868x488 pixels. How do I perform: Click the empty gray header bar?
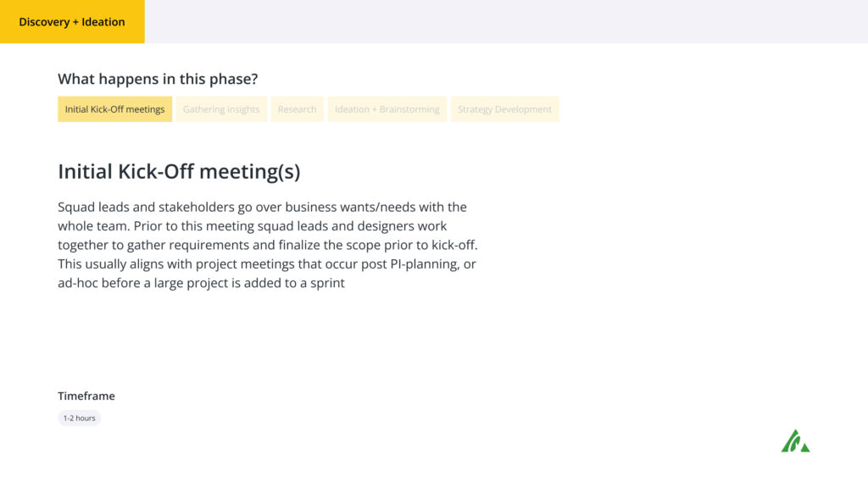pyautogui.click(x=506, y=21)
